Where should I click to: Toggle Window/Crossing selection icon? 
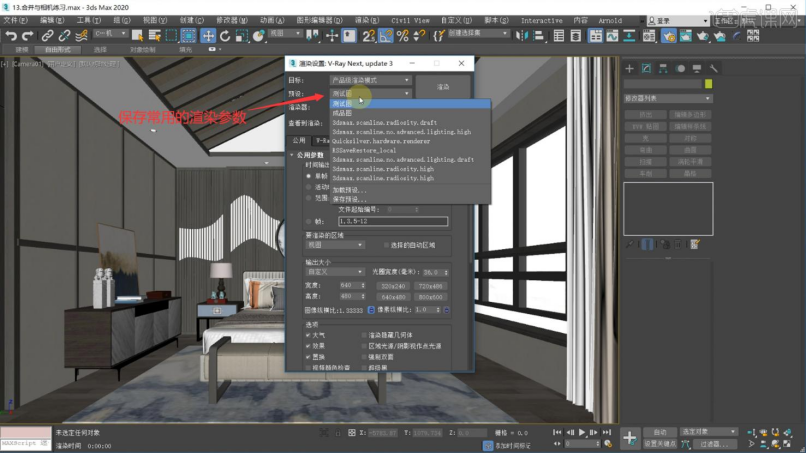click(x=189, y=35)
